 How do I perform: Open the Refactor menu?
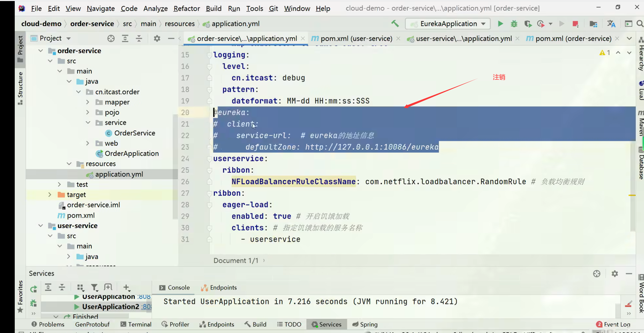186,8
